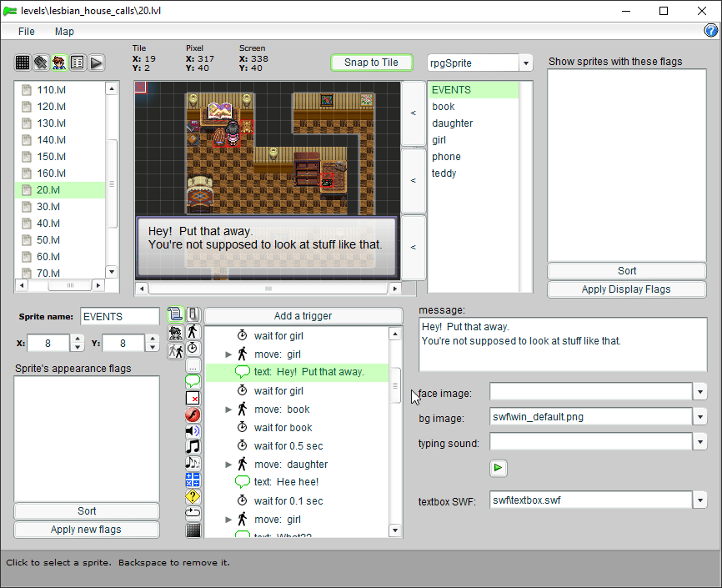The image size is (722, 588).
Task: Toggle the Snap to Tile button
Action: pyautogui.click(x=371, y=63)
